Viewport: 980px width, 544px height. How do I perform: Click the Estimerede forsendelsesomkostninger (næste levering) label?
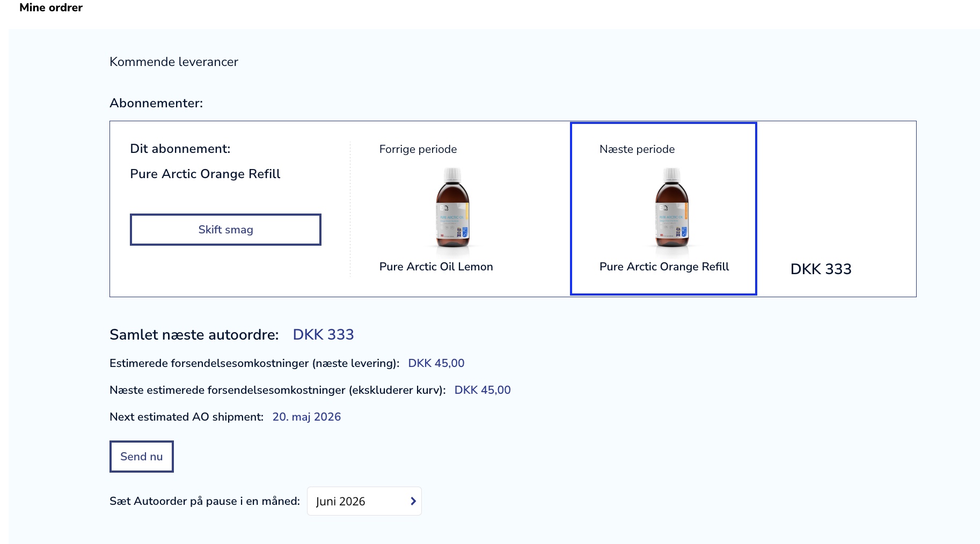(254, 363)
